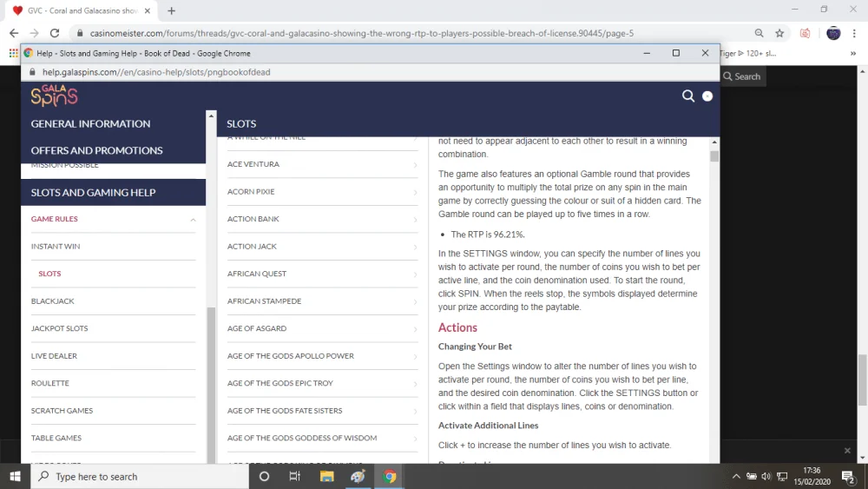The width and height of the screenshot is (868, 489).
Task: Click the Search button on Casinomeister page
Action: point(742,76)
